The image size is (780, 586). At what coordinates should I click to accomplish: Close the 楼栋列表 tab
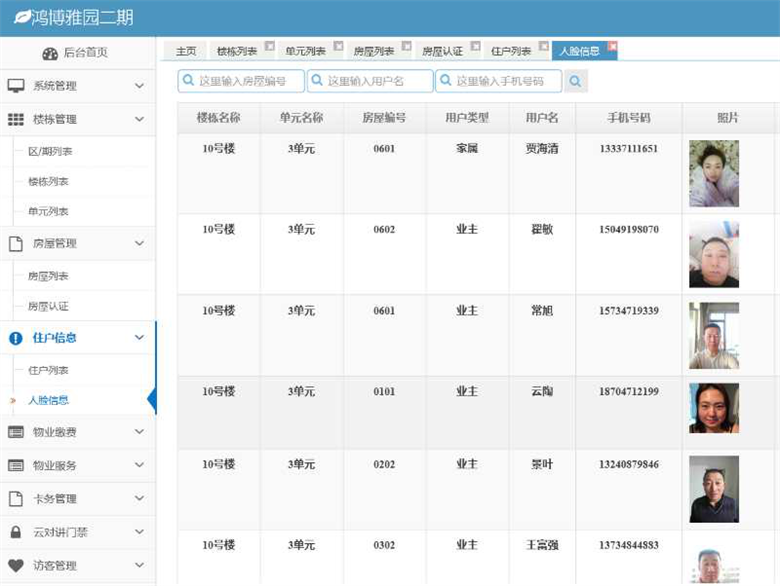pyautogui.click(x=269, y=46)
